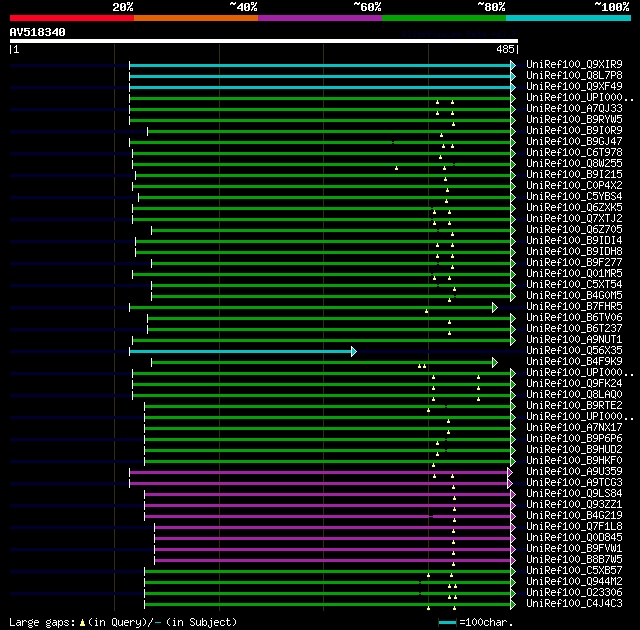Click the purple ~60% legend segment
This screenshot has width=640, height=630.
(x=320, y=18)
